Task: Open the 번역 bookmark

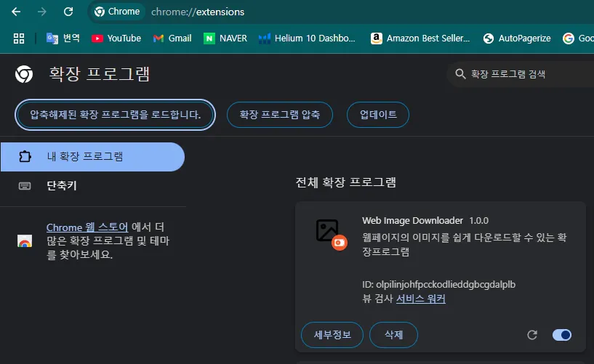Action: pos(63,39)
